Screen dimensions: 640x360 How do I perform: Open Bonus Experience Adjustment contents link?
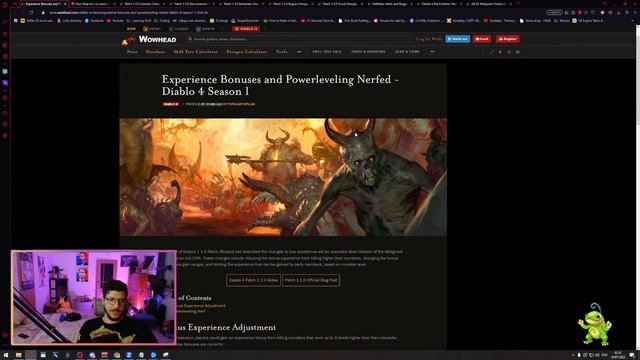click(x=201, y=305)
